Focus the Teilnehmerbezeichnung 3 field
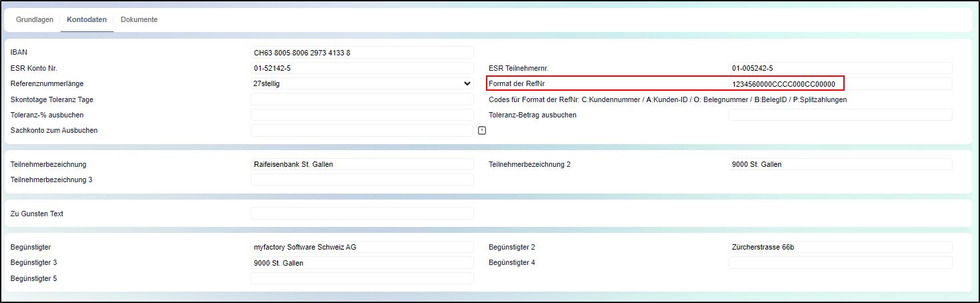980x303 pixels. 362,180
